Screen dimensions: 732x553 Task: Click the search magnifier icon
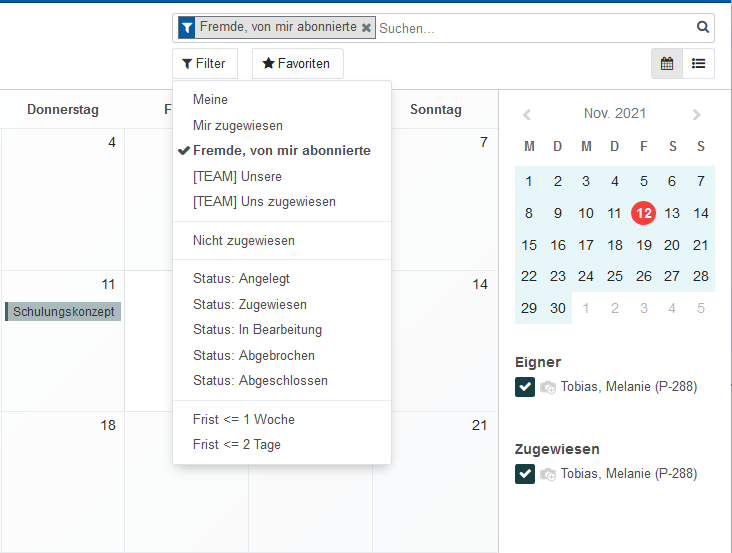pos(703,28)
